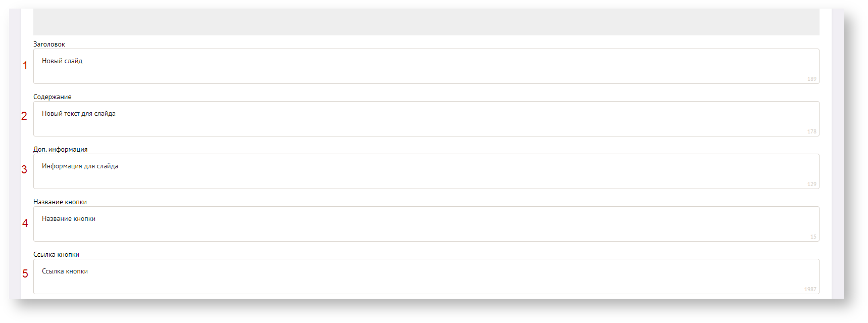Click the 'Содержание' field label

[53, 97]
